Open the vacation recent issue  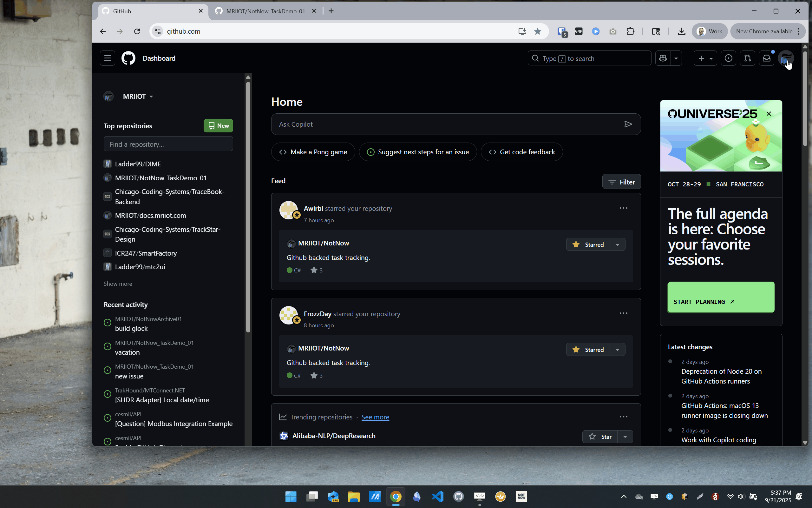127,352
